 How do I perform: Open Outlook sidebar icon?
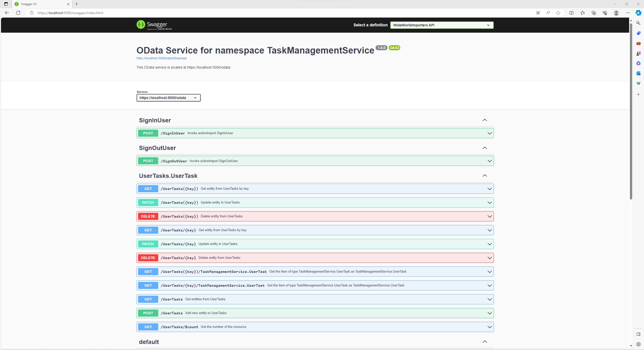click(638, 73)
